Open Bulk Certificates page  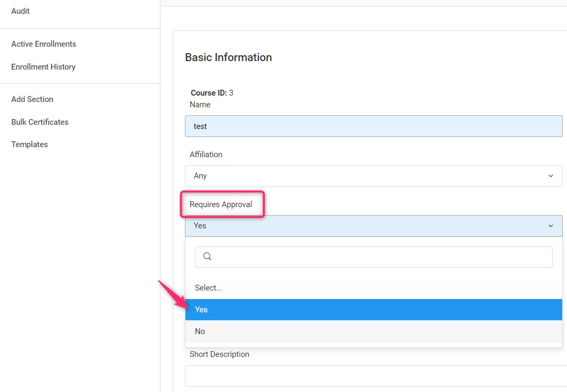40,122
